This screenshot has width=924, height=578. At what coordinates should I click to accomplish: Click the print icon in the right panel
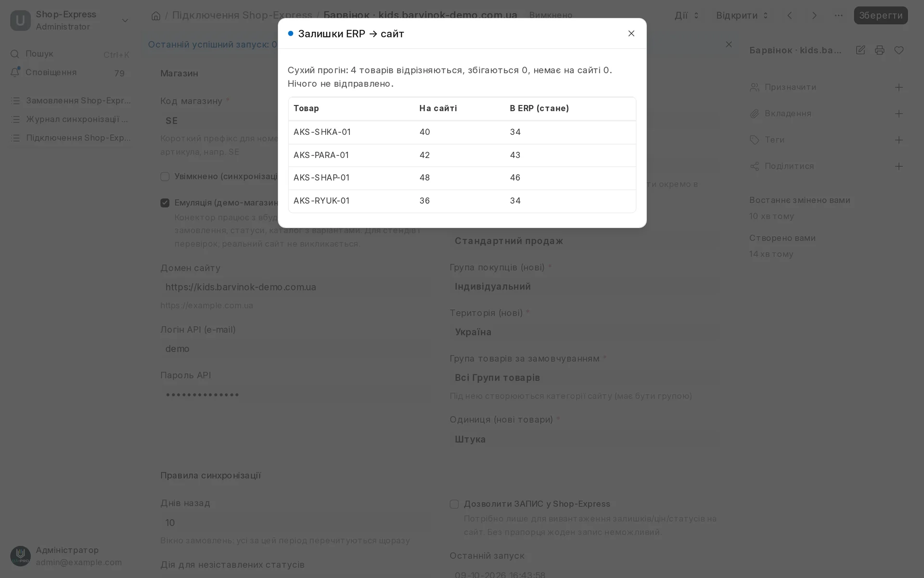880,50
